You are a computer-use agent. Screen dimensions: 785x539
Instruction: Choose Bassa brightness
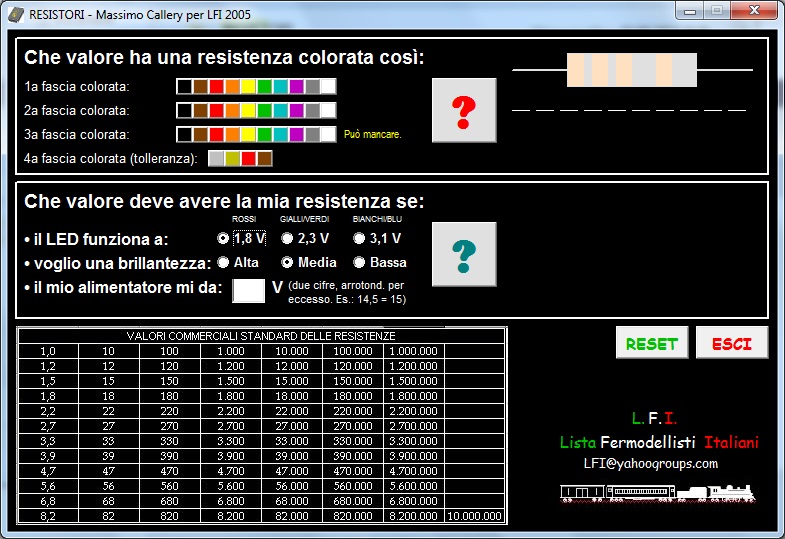[x=358, y=263]
